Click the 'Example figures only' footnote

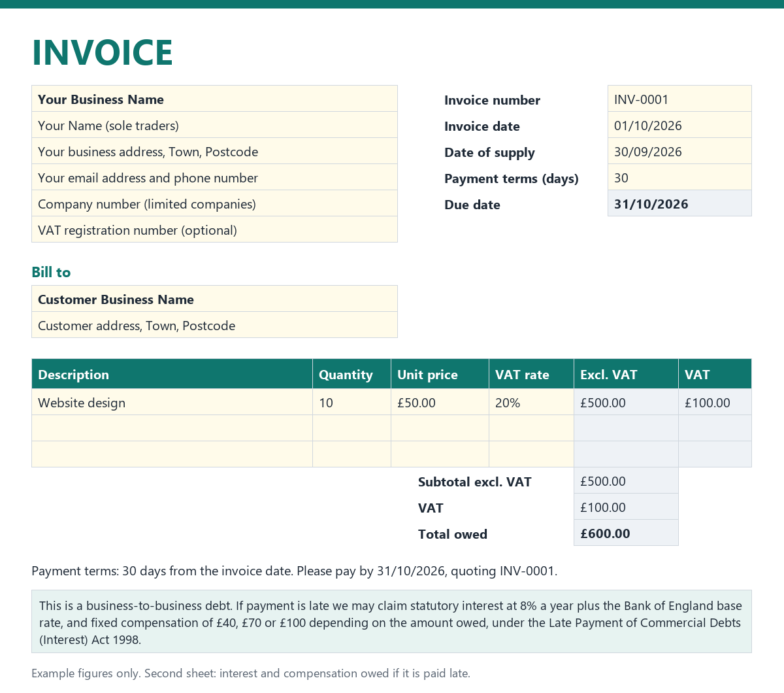[251, 673]
